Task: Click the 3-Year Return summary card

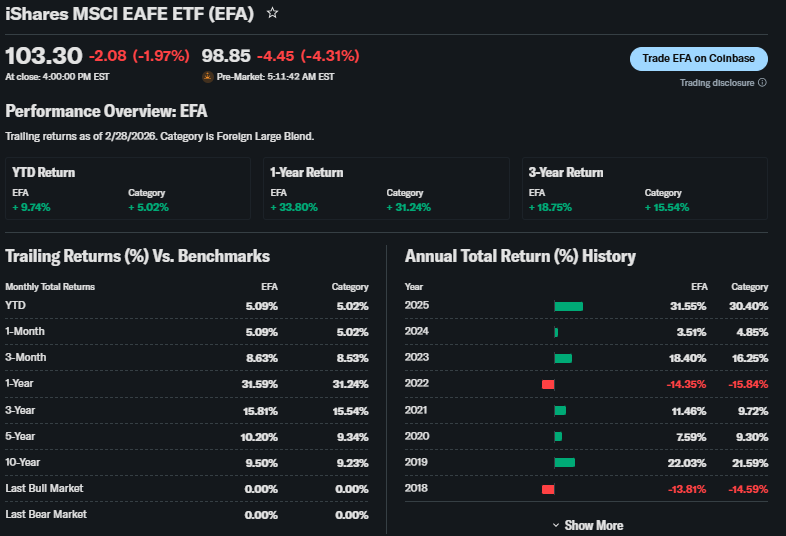Action: tap(644, 189)
